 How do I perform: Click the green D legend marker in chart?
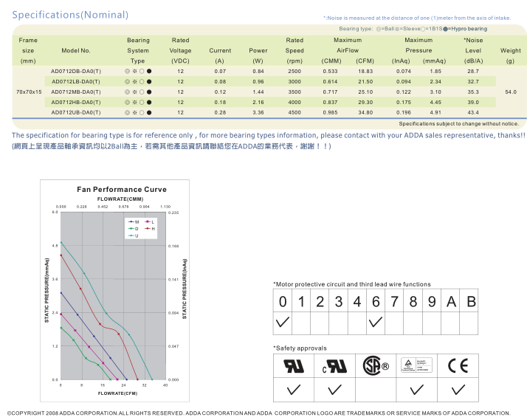click(131, 229)
